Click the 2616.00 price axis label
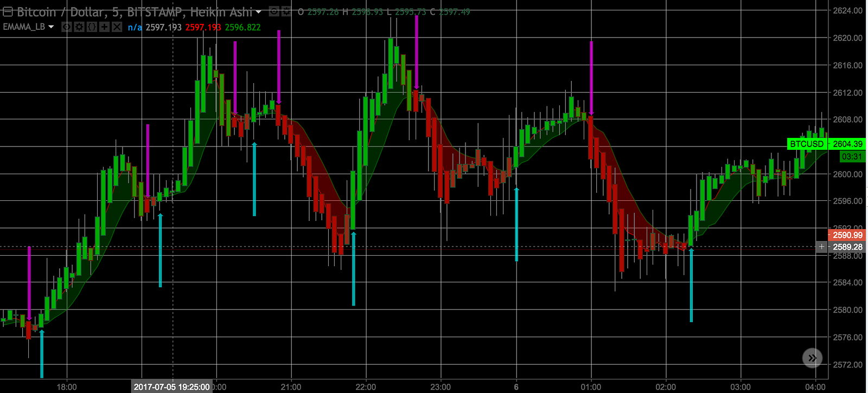The image size is (868, 393). pos(847,65)
